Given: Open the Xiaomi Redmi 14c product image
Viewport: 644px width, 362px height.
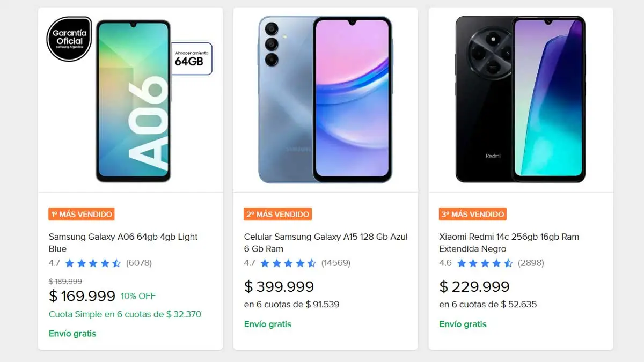Looking at the screenshot, I should (520, 99).
